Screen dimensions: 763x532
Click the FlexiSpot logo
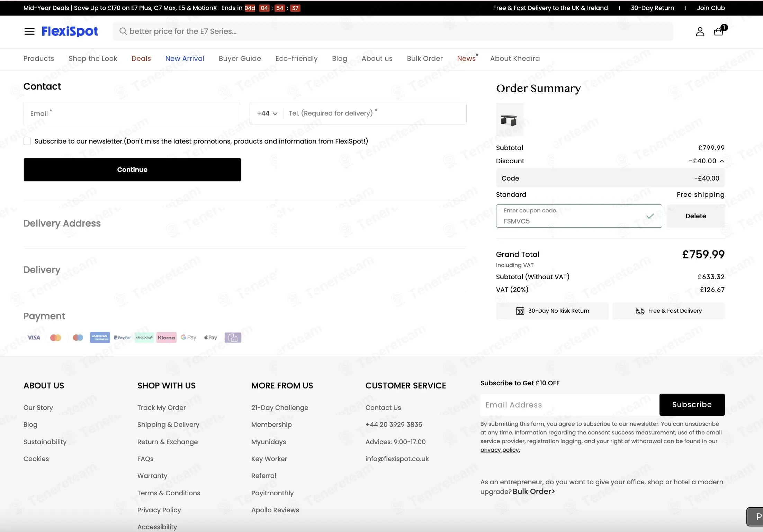click(70, 31)
